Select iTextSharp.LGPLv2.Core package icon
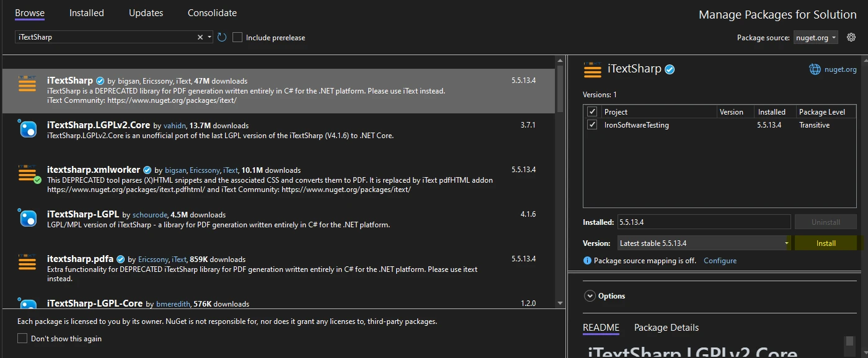 click(27, 129)
